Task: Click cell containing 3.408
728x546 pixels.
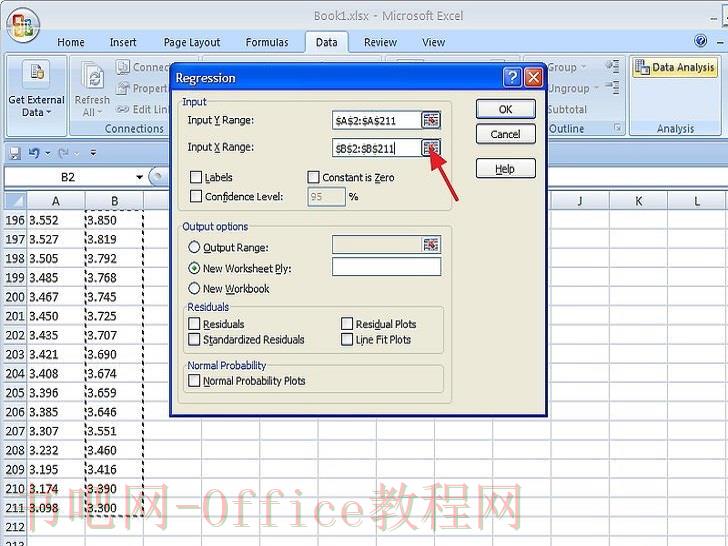Action: (56, 373)
